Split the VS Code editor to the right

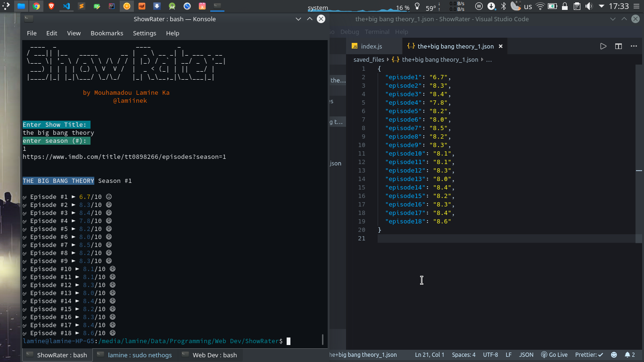tap(618, 46)
